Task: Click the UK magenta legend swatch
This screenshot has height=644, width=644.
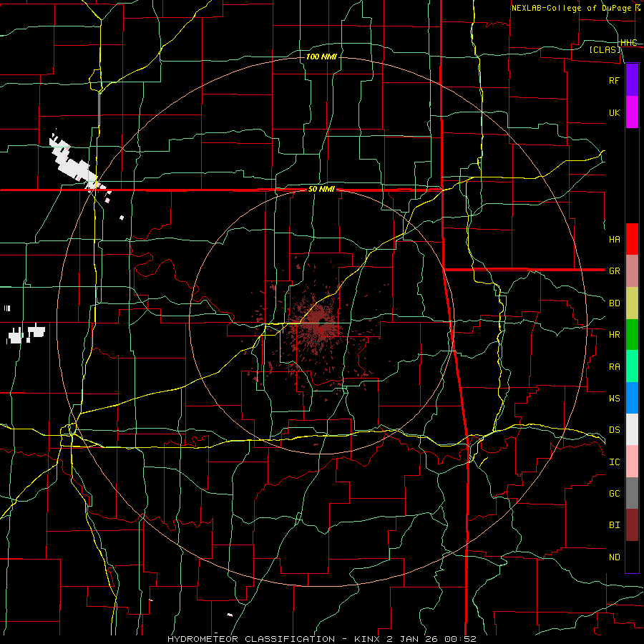Action: pos(632,112)
